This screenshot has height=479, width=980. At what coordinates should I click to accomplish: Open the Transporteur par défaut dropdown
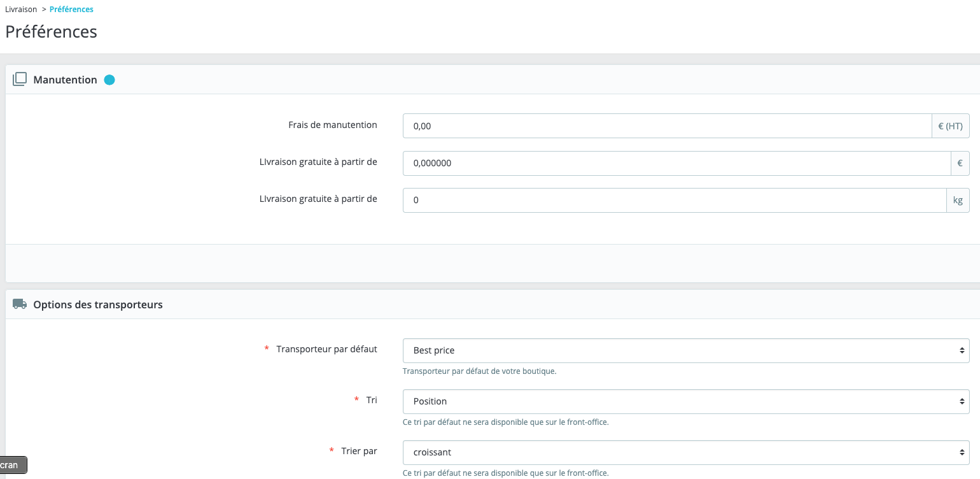[x=685, y=350]
